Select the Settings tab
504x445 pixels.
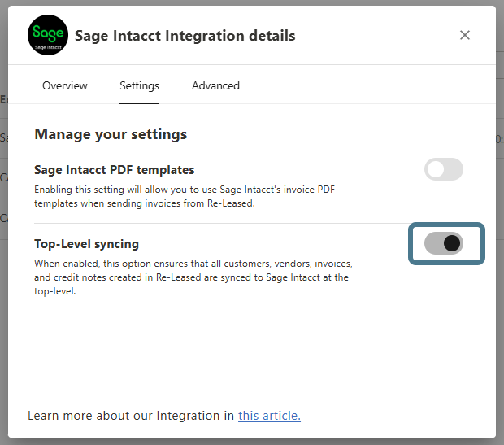139,85
